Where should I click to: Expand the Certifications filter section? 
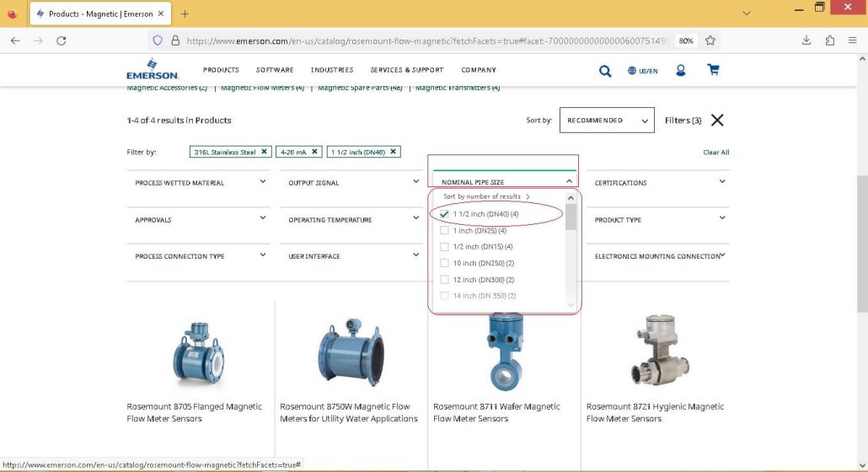tap(657, 183)
